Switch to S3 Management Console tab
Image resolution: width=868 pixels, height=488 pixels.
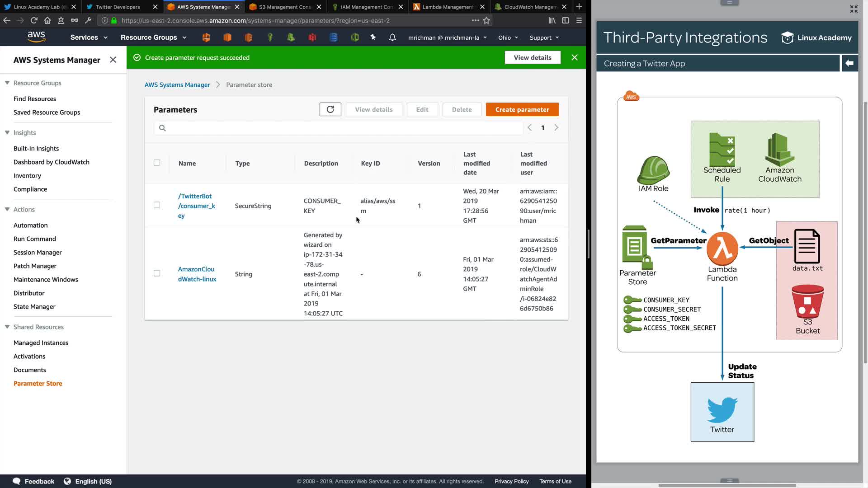(284, 7)
